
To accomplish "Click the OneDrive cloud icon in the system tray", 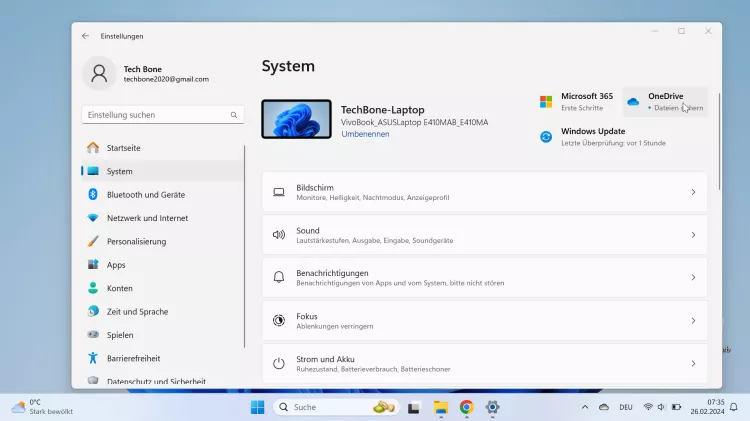I will point(604,407).
